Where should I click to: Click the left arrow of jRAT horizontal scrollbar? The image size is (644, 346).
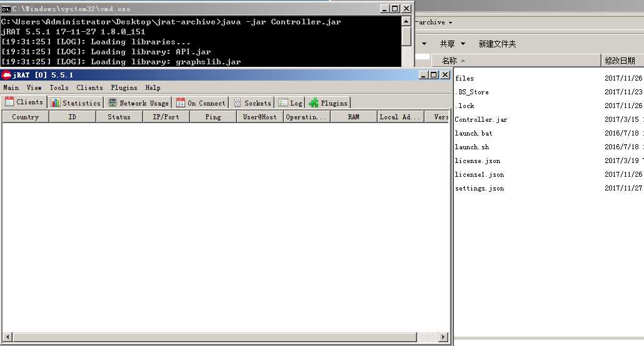[7, 337]
